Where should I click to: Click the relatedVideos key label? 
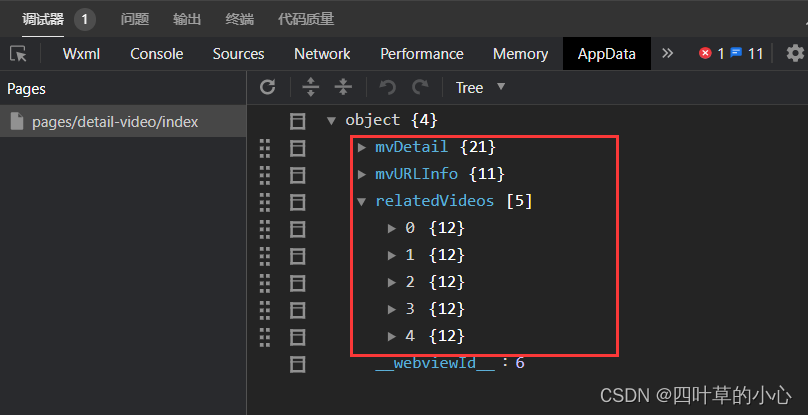(434, 201)
